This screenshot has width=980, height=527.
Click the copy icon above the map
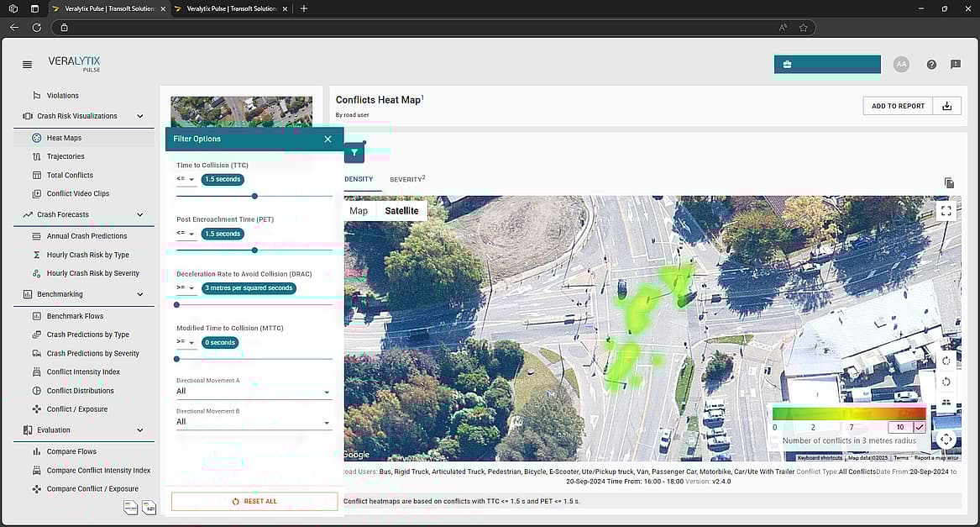(x=949, y=182)
